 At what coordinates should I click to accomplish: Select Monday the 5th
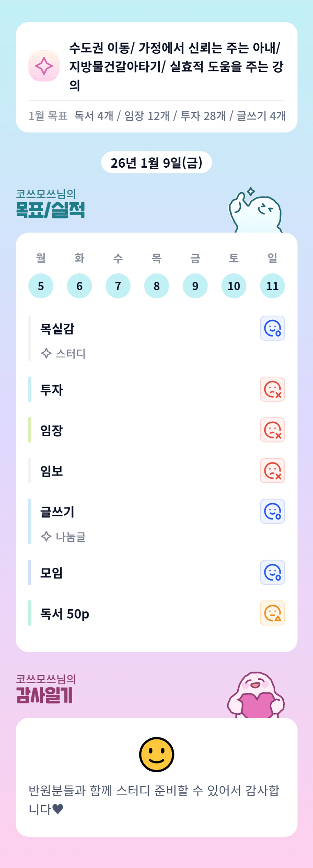point(41,286)
